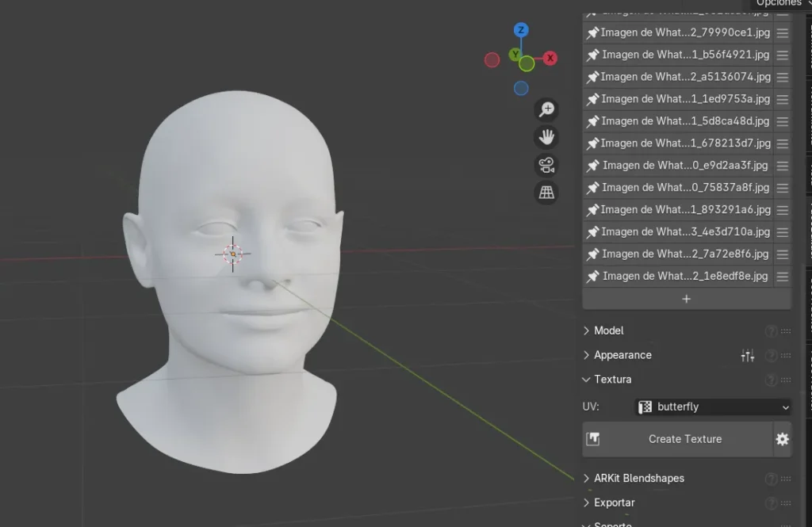The image size is (812, 527).
Task: Open Appearance presets sliders icon
Action: pyautogui.click(x=747, y=356)
